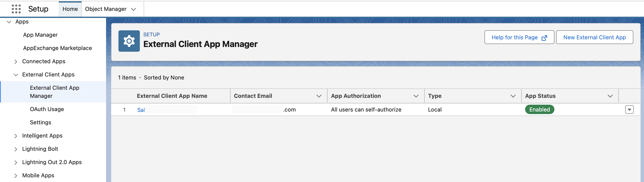Select External Client App Manager sidebar item
The image size is (644, 182).
53,92
